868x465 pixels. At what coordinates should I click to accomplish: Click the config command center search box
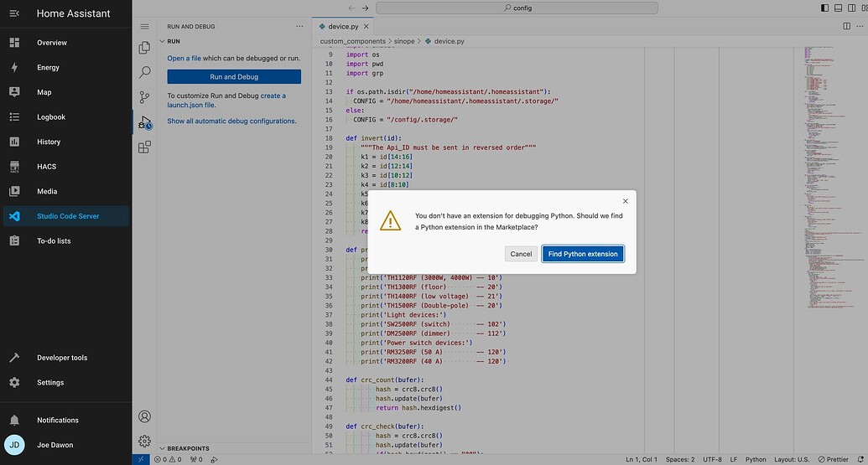[517, 8]
